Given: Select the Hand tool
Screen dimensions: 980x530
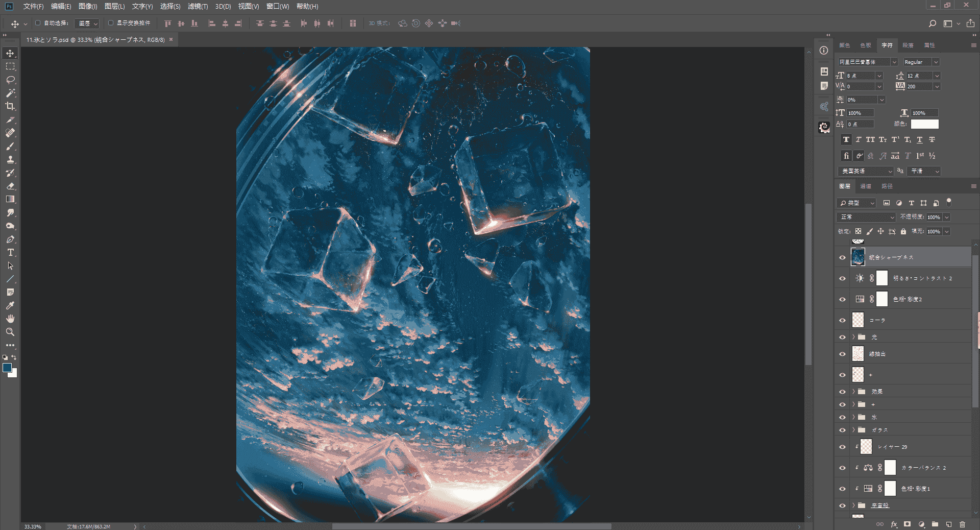Looking at the screenshot, I should pyautogui.click(x=10, y=319).
